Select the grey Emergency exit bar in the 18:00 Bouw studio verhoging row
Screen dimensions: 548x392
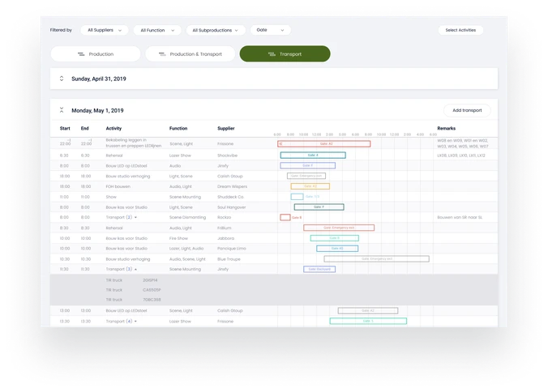(306, 176)
